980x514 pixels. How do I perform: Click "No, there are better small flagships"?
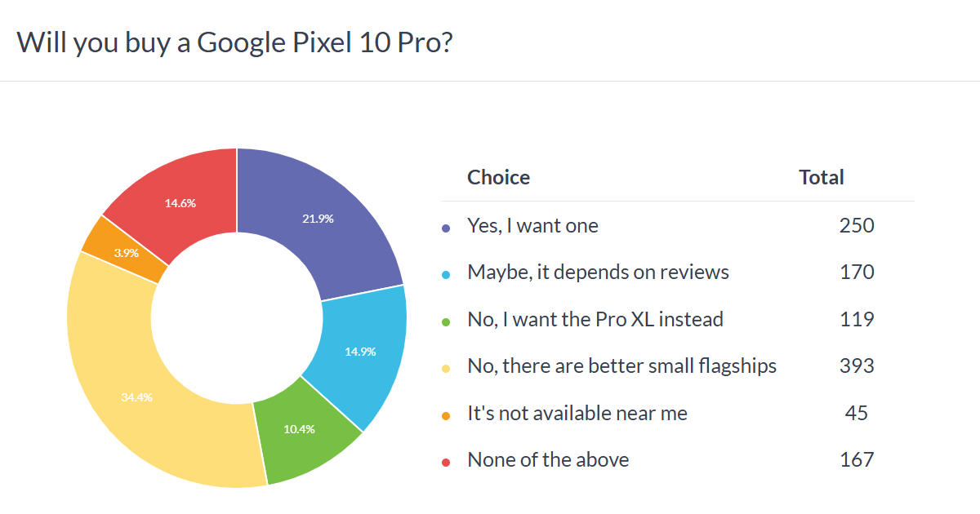(x=621, y=366)
